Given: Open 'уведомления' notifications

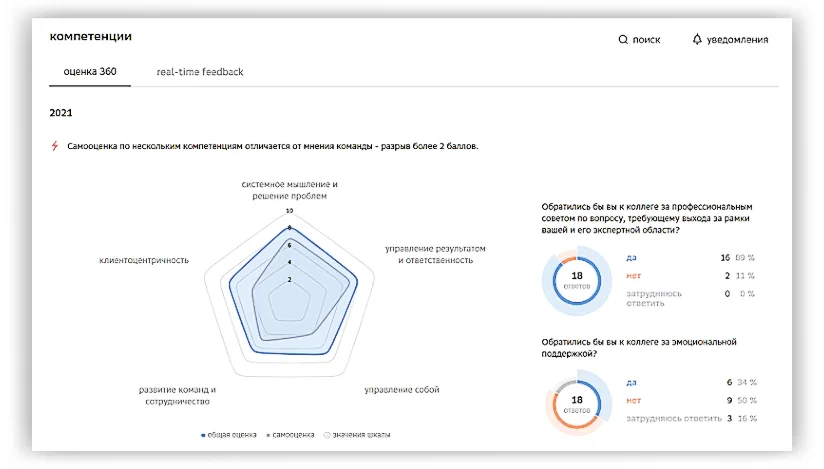Looking at the screenshot, I should tap(737, 40).
